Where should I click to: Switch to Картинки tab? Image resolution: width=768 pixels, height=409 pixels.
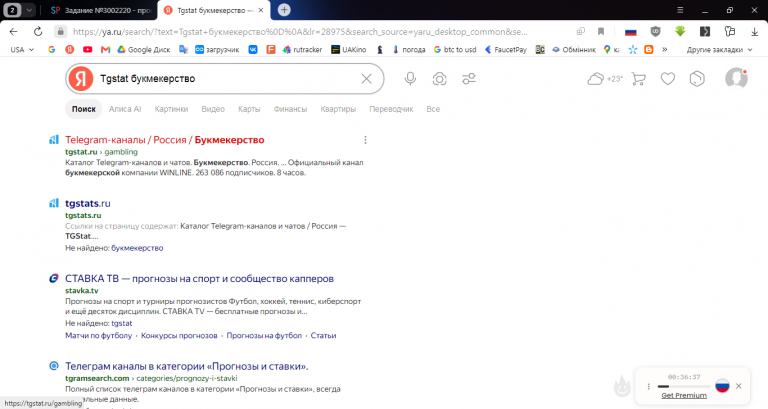coord(171,109)
